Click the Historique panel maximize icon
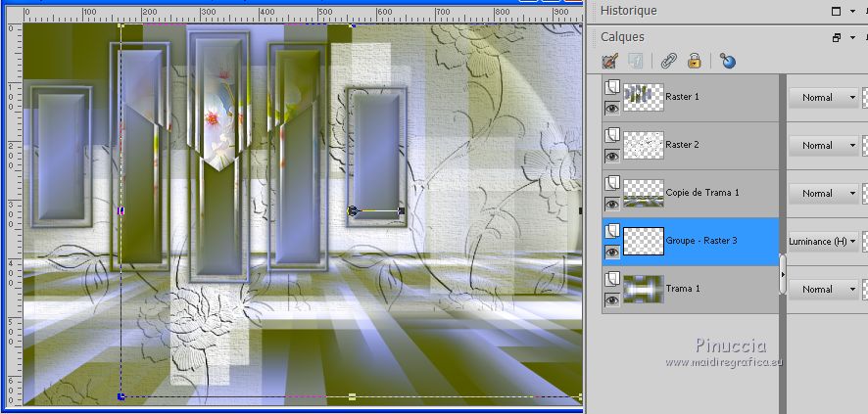The image size is (868, 414). click(837, 11)
